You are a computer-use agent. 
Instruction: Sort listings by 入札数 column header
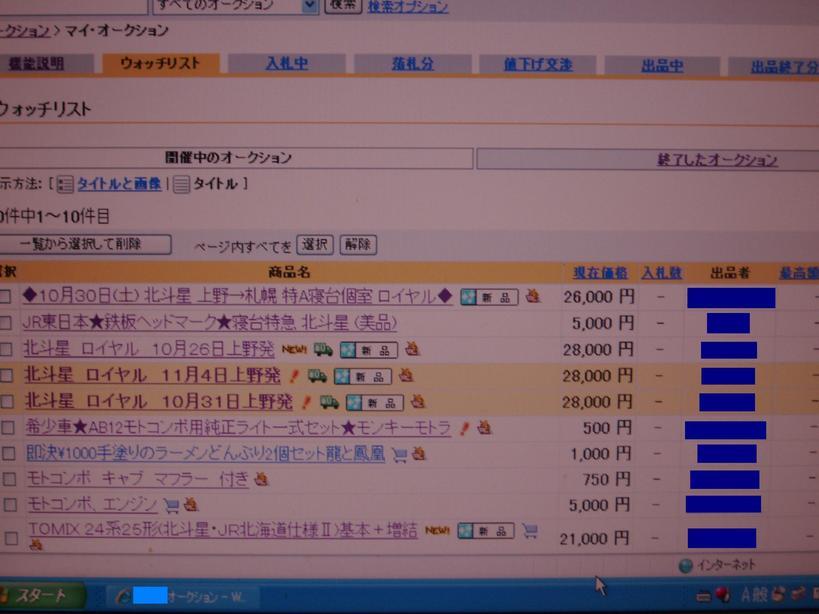click(x=661, y=272)
